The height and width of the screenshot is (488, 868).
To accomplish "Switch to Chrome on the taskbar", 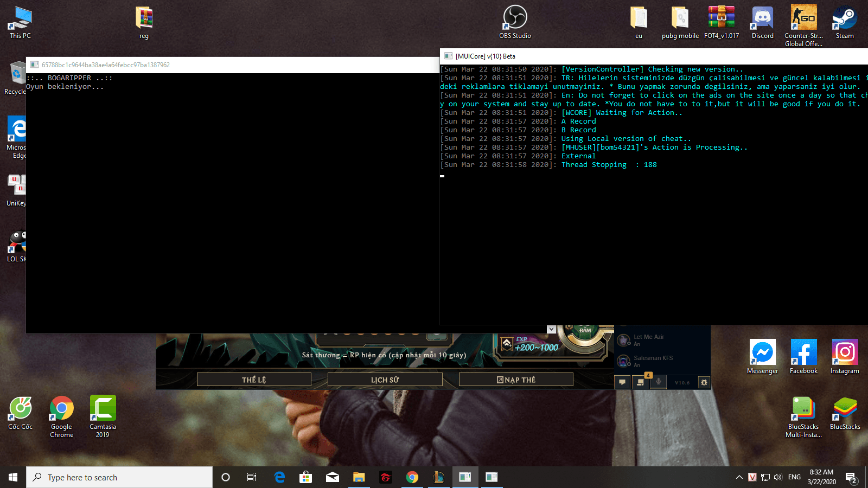I will click(412, 477).
